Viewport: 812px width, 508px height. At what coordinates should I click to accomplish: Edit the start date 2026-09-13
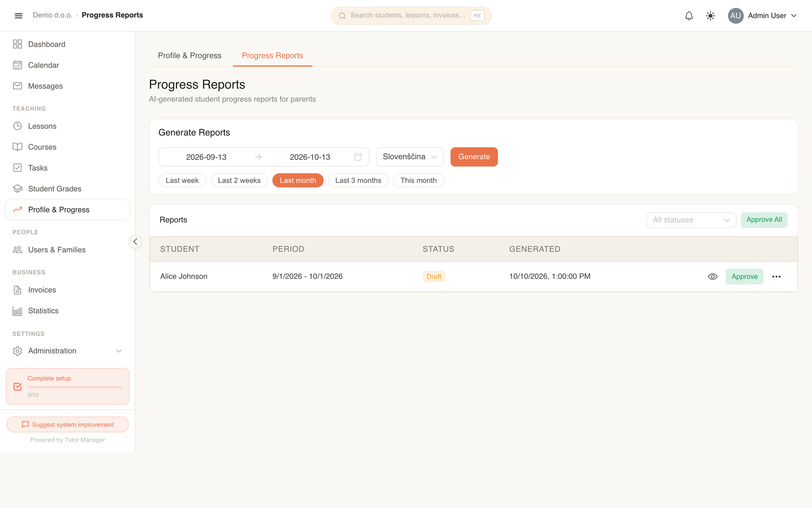tap(206, 157)
